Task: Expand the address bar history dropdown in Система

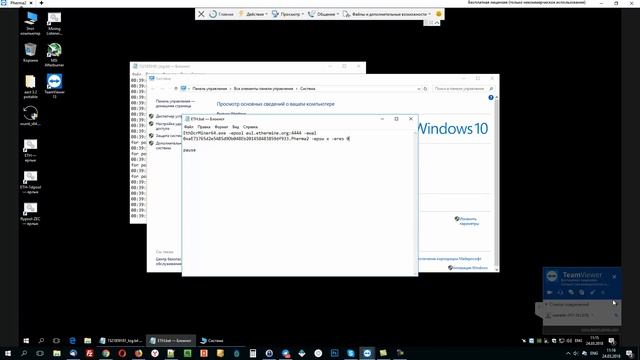Action: tap(419, 89)
